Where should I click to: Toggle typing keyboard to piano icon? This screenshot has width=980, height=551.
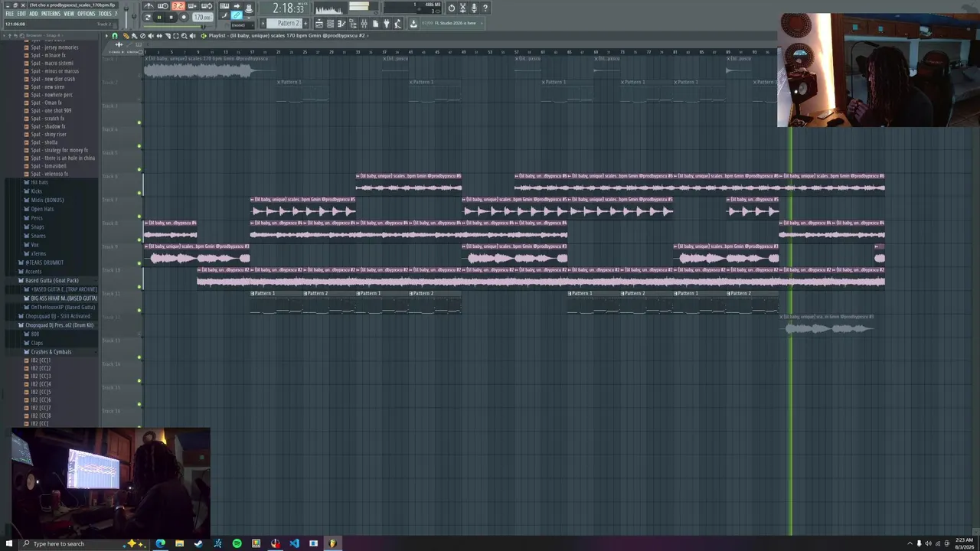[224, 7]
